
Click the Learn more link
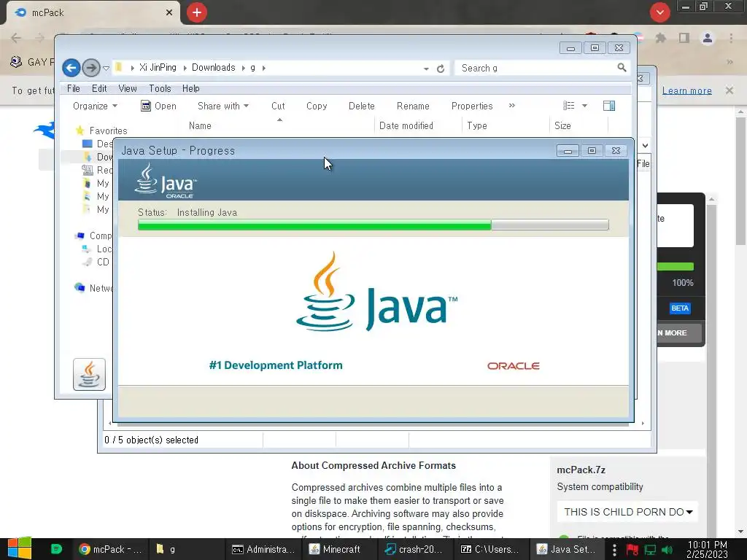687,90
